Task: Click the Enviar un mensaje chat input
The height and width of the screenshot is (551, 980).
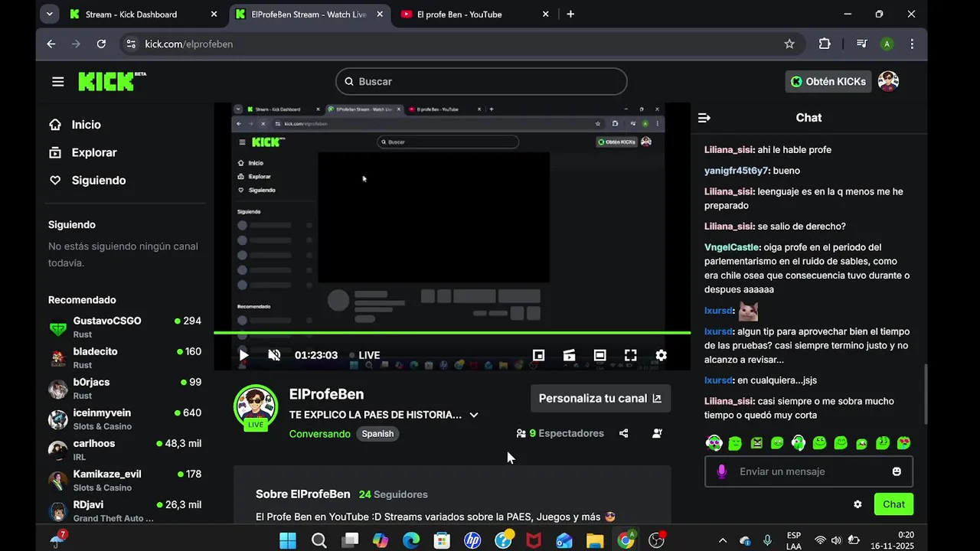Action: [808, 471]
